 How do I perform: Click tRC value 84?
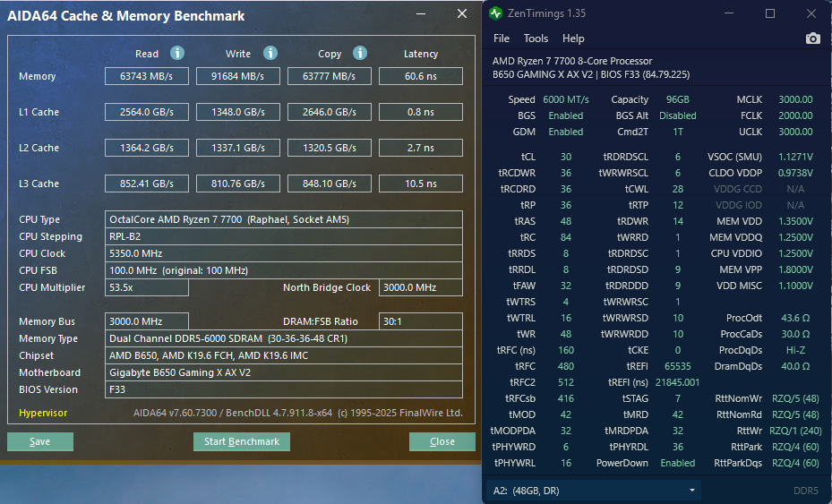point(566,237)
